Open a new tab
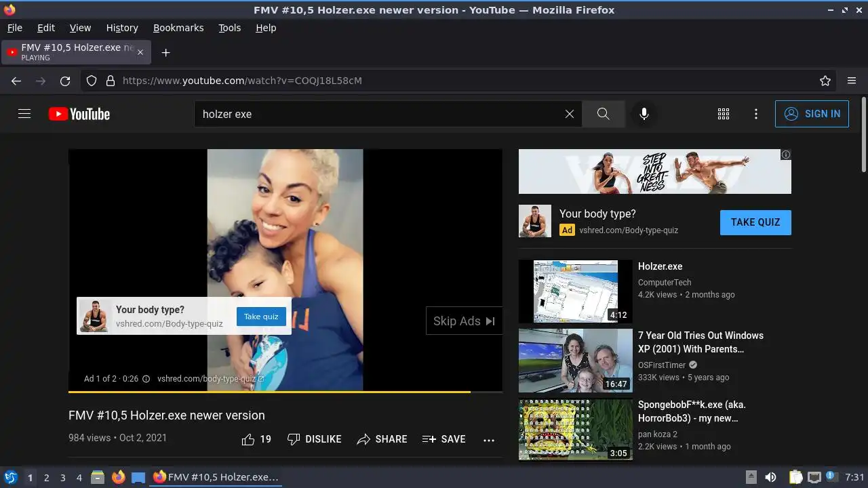The height and width of the screenshot is (488, 868). 165,52
